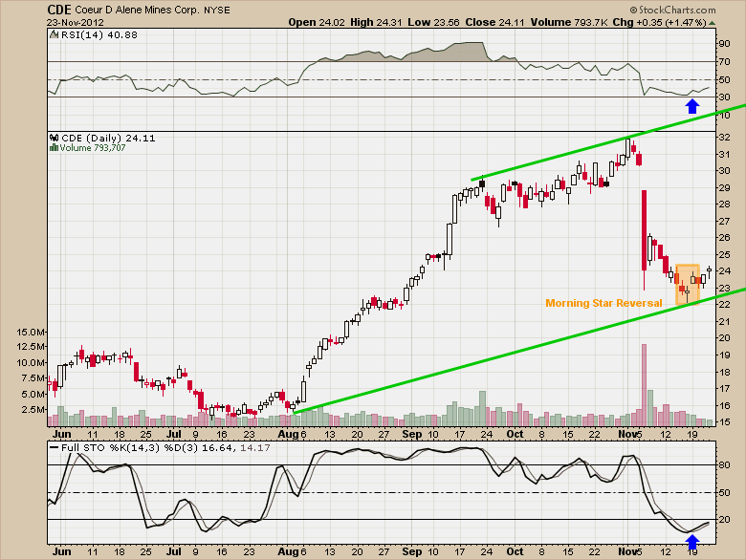Click the Jul label on bottom date axis
Viewport: 746px width, 560px height.
pos(174,551)
